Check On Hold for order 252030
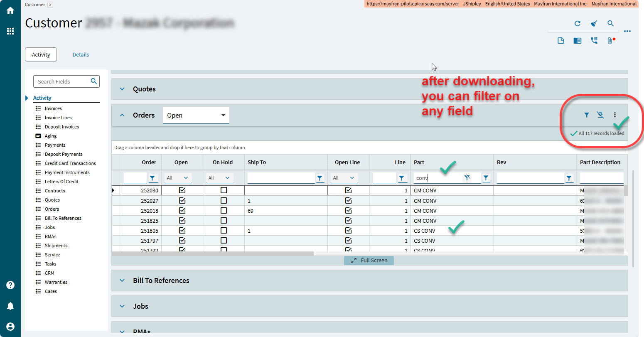The width and height of the screenshot is (644, 337). point(224,190)
